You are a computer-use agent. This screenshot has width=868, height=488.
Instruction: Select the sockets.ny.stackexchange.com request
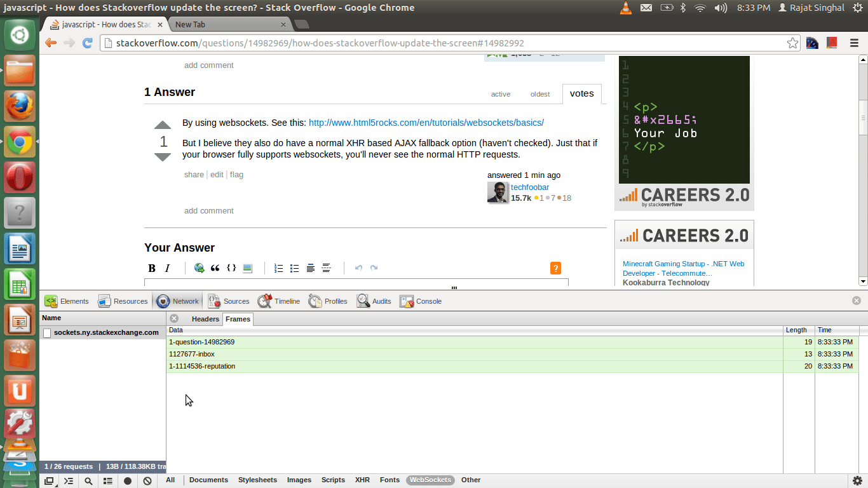[103, 332]
